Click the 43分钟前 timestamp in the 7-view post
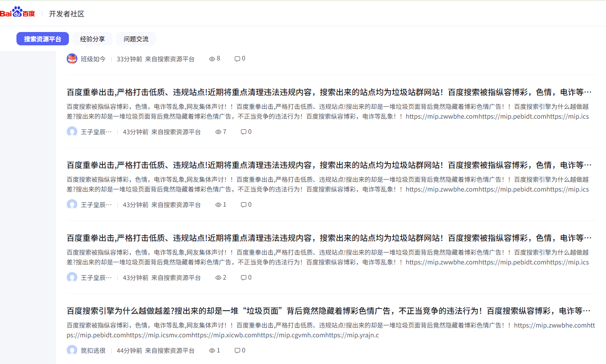The width and height of the screenshot is (606, 364). point(136,132)
